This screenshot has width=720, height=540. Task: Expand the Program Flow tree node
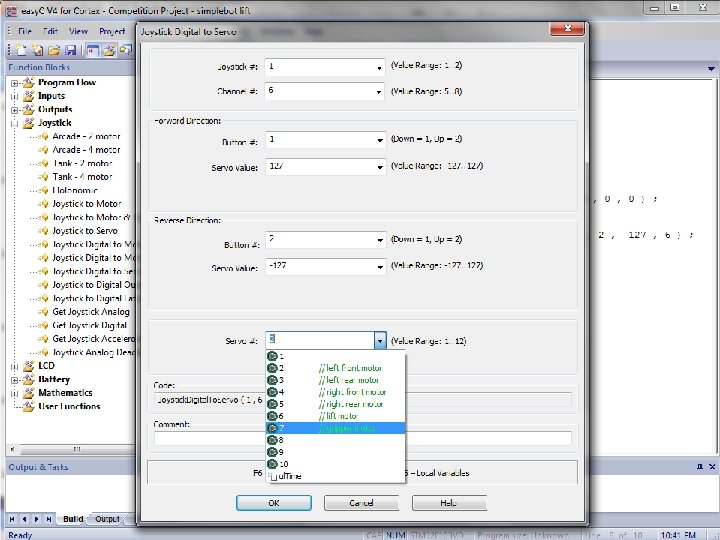point(14,83)
